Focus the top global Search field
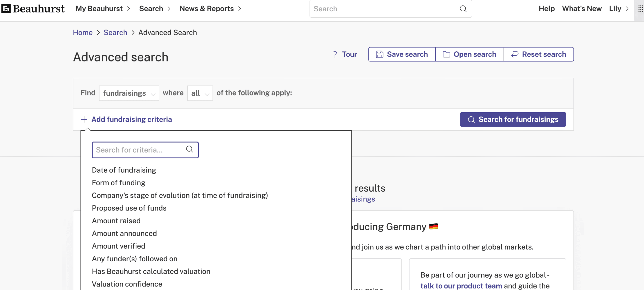Viewport: 644px width, 290px height. pyautogui.click(x=391, y=9)
